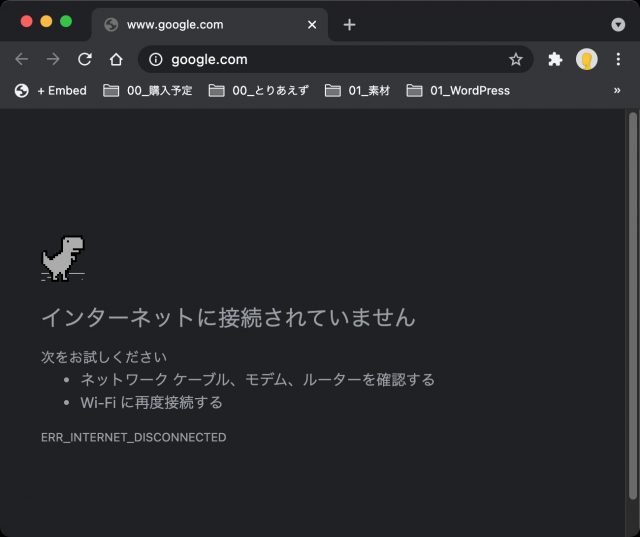Click the address bar showing google.com
Viewport: 640px width, 537px height.
tap(330, 59)
